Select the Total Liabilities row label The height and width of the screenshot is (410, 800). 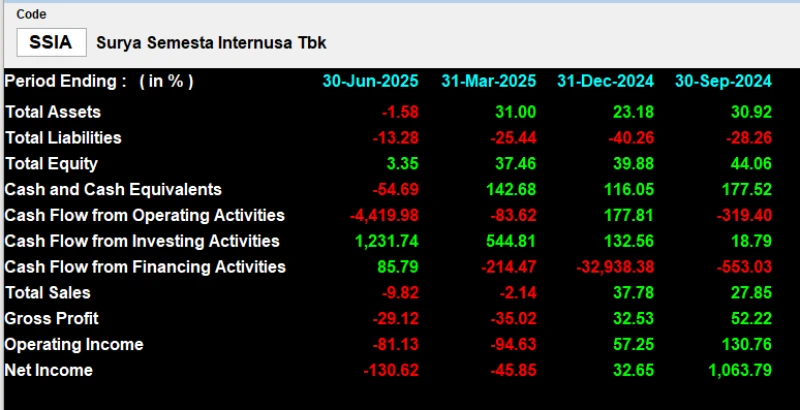click(x=63, y=138)
